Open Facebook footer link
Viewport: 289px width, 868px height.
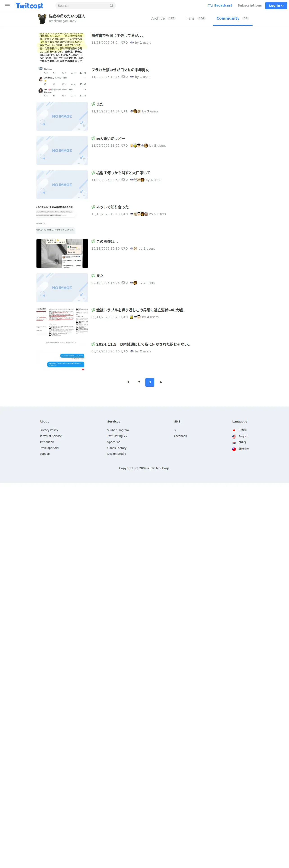180,436
